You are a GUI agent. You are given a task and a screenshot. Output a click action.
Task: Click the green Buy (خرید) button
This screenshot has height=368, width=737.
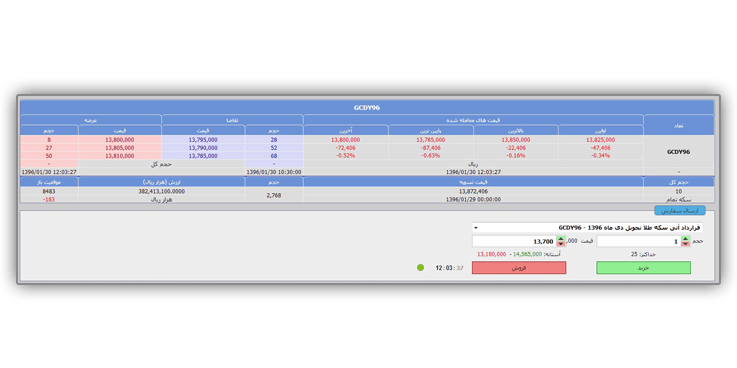pyautogui.click(x=643, y=268)
